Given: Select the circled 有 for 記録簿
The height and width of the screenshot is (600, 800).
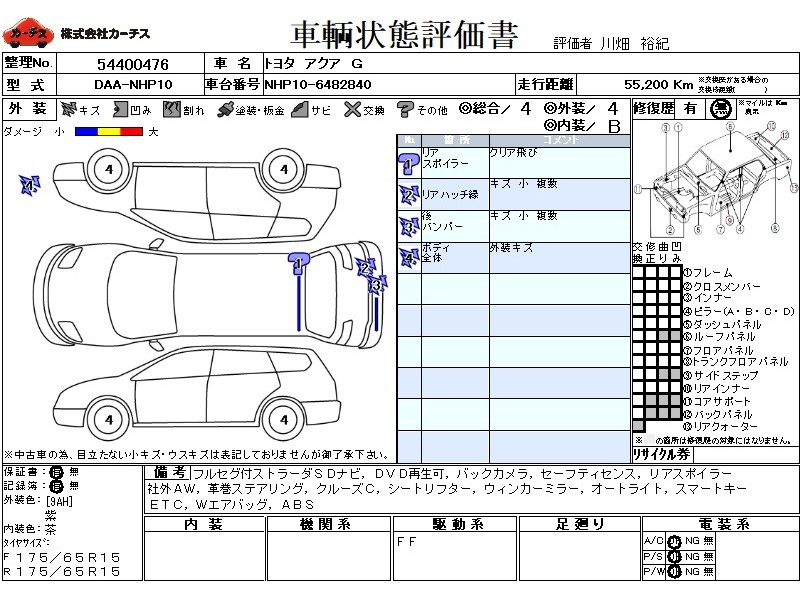Looking at the screenshot, I should tap(57, 486).
